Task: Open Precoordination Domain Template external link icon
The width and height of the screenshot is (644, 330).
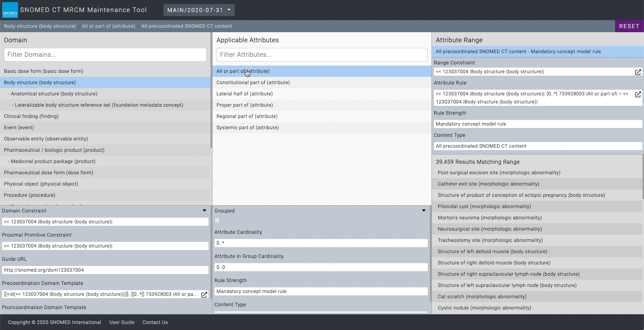Action: 204,295
